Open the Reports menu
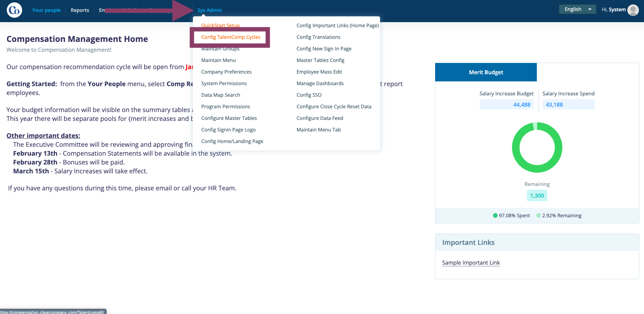 (x=80, y=10)
